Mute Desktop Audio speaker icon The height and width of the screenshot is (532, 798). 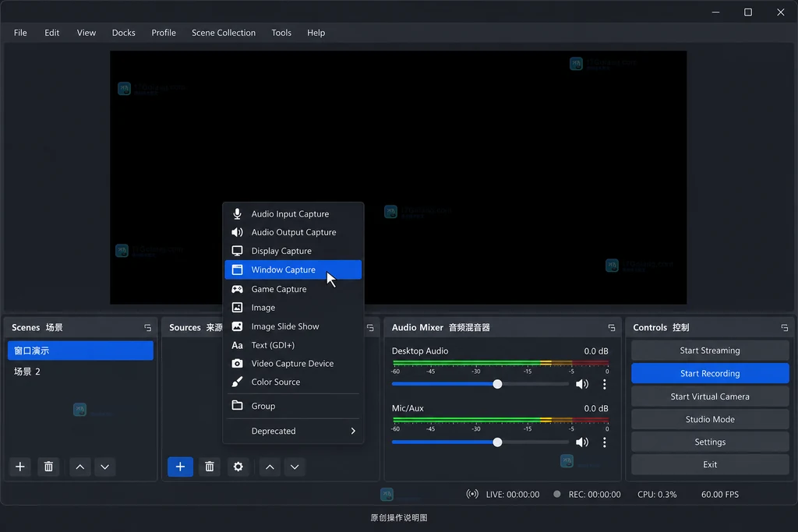581,384
